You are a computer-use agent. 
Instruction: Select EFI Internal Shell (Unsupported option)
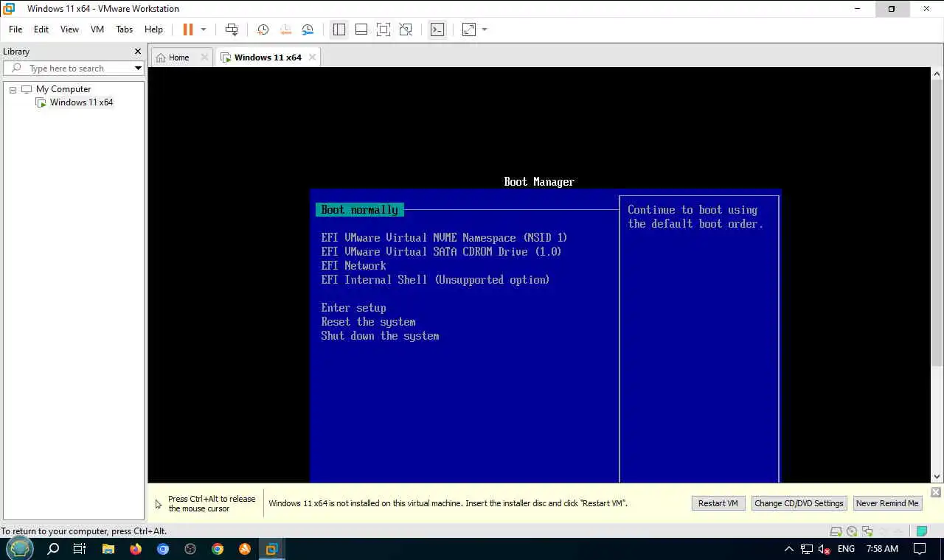click(x=435, y=280)
